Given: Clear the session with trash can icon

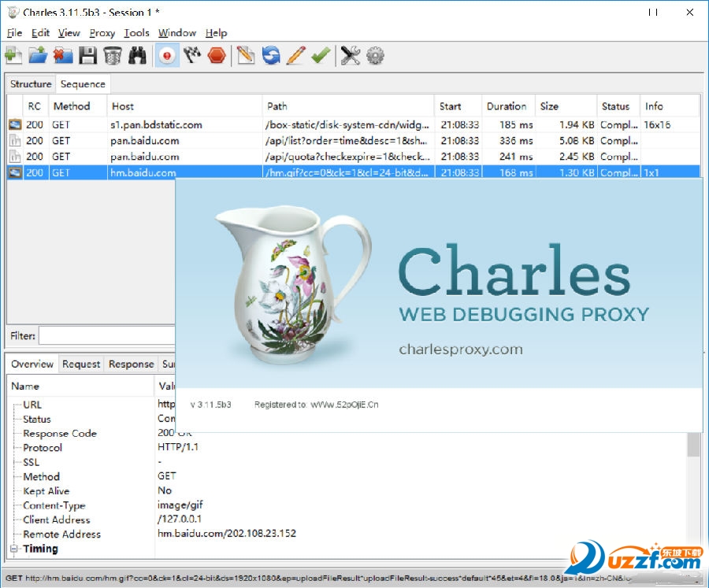Looking at the screenshot, I should (x=112, y=56).
